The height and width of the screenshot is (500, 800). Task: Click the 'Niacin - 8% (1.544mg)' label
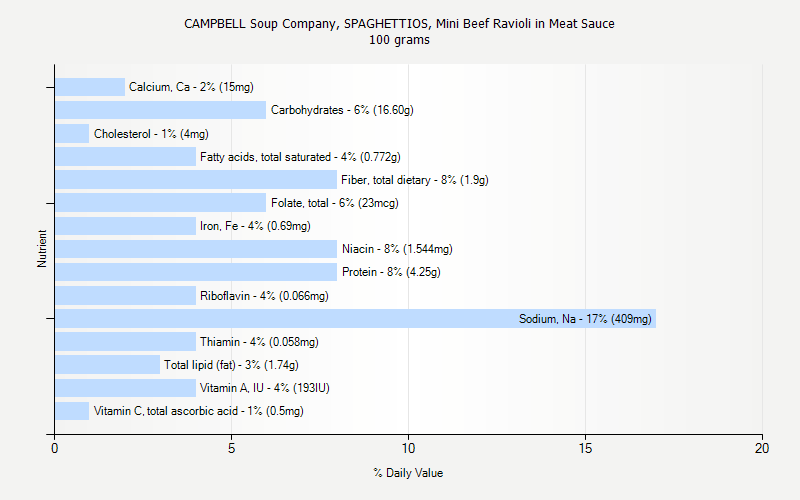pyautogui.click(x=397, y=249)
